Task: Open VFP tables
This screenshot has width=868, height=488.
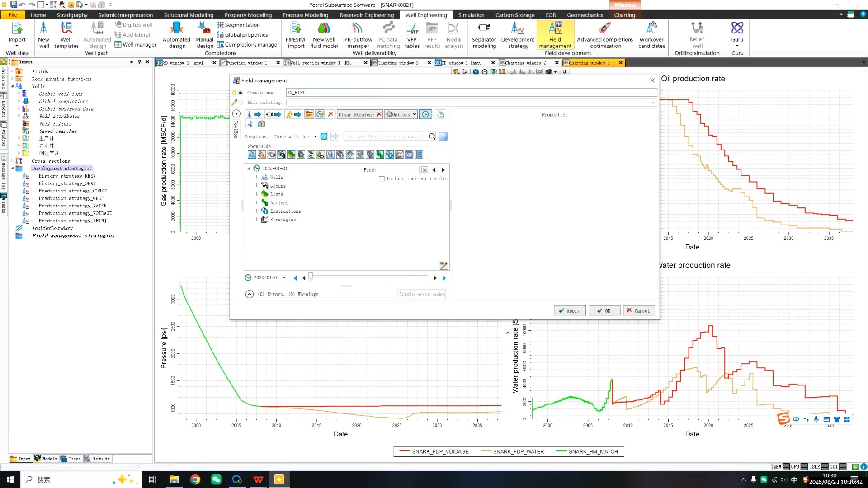Action: click(x=412, y=35)
